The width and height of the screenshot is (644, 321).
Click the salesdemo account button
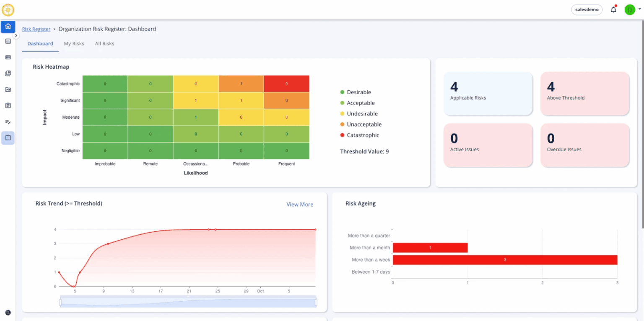pos(587,10)
